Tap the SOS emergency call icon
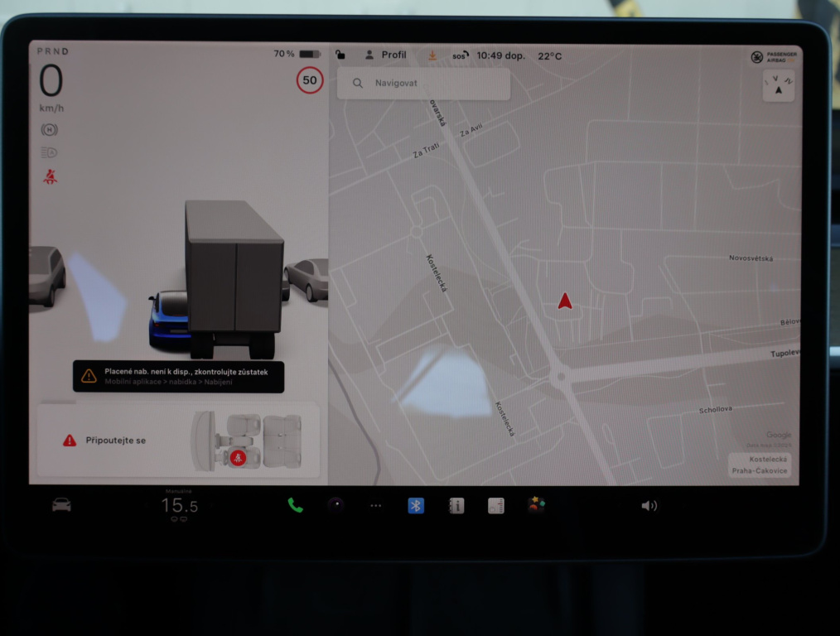840x636 pixels. (459, 56)
